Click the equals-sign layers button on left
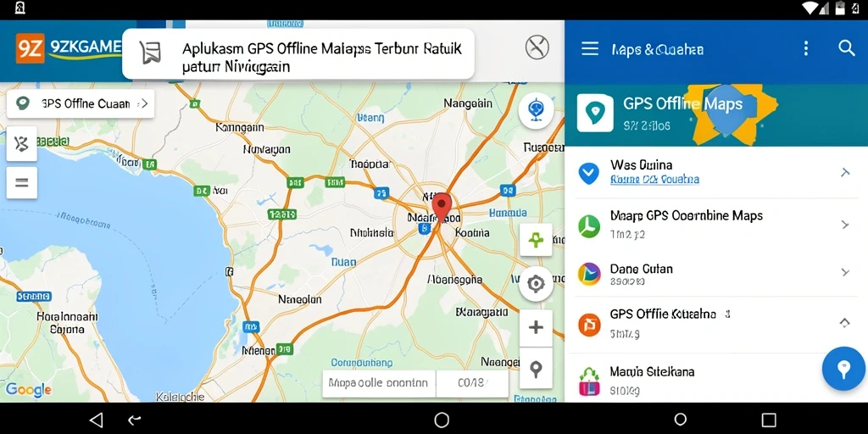This screenshot has height=434, width=868. pyautogui.click(x=21, y=183)
